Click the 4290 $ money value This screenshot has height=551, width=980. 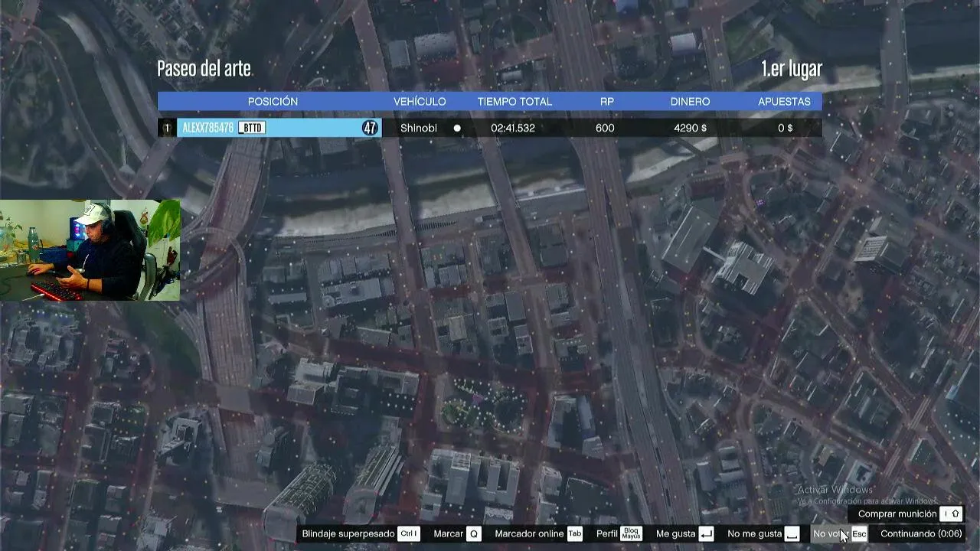(x=690, y=128)
